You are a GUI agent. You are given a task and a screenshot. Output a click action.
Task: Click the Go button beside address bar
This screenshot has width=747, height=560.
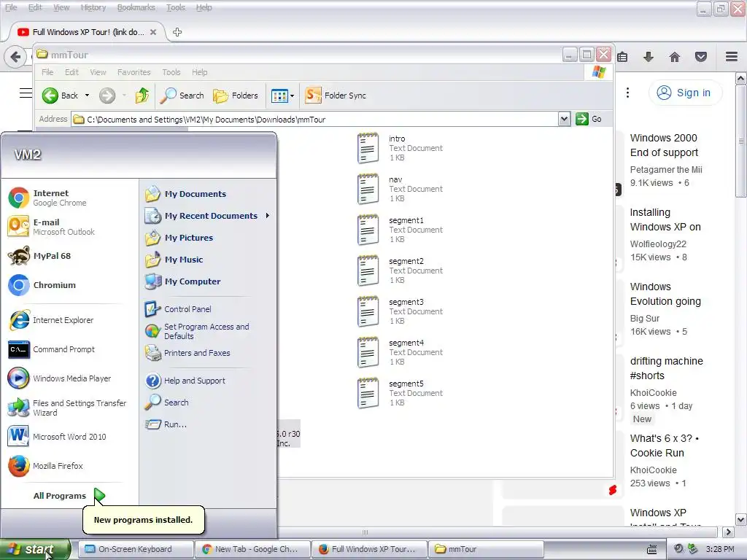point(589,119)
